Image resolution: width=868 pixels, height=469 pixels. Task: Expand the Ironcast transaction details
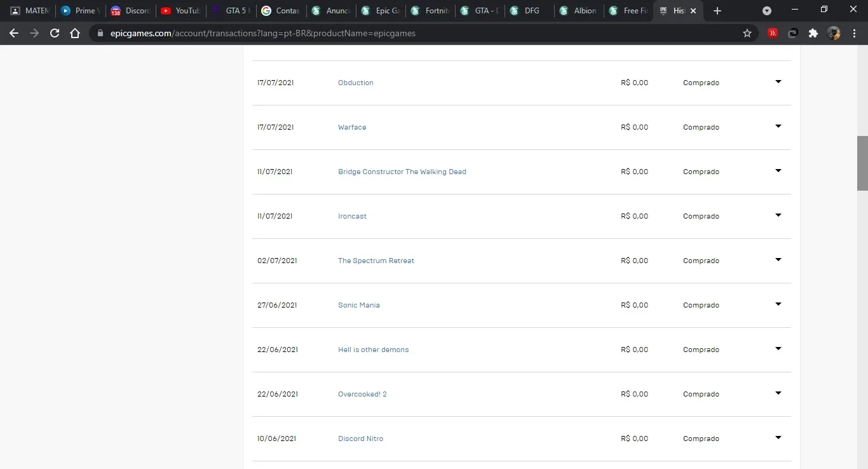click(778, 215)
